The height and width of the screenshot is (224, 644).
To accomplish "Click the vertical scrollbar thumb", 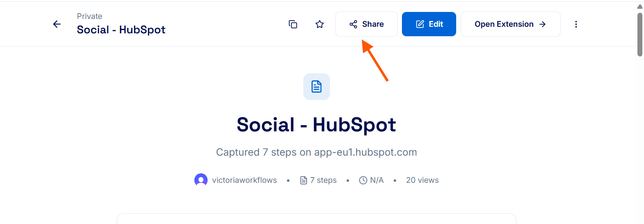I will coord(640,34).
